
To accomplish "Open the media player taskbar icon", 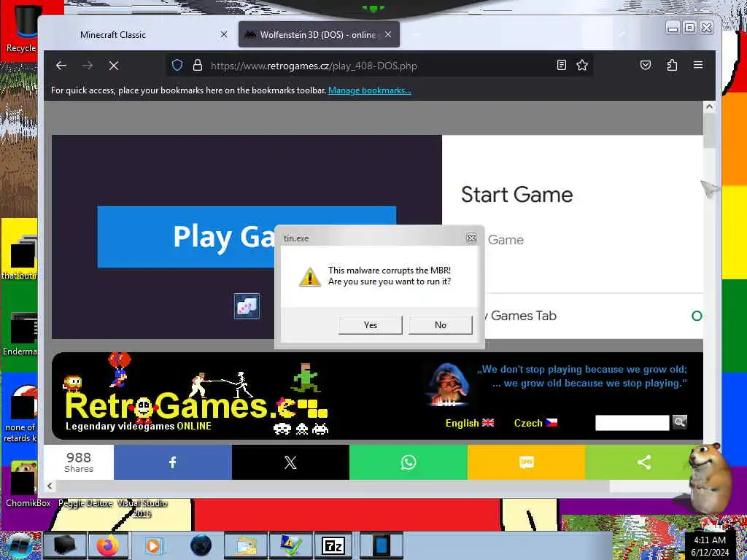I will click(153, 545).
